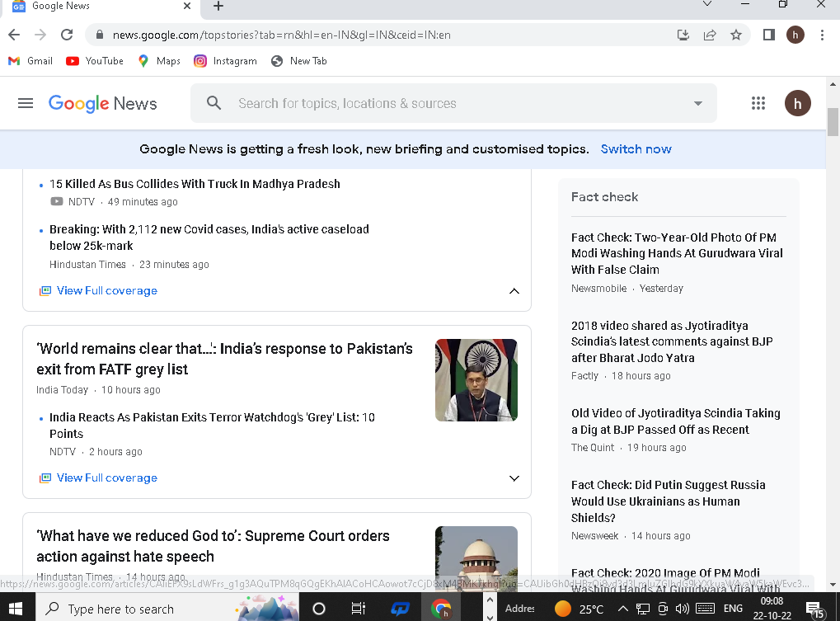This screenshot has height=621, width=840.
Task: Expand the Pakistan FATF story coverage chevron
Action: pyautogui.click(x=514, y=478)
